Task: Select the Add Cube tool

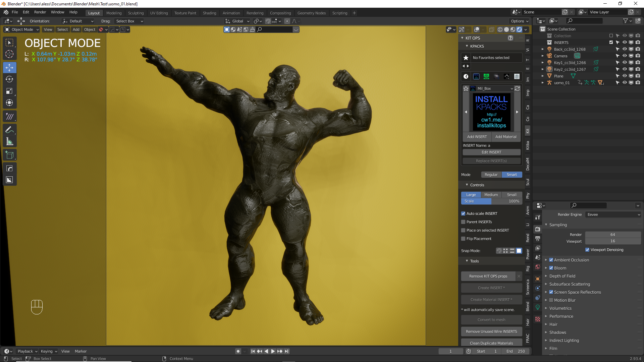Action: [10, 155]
